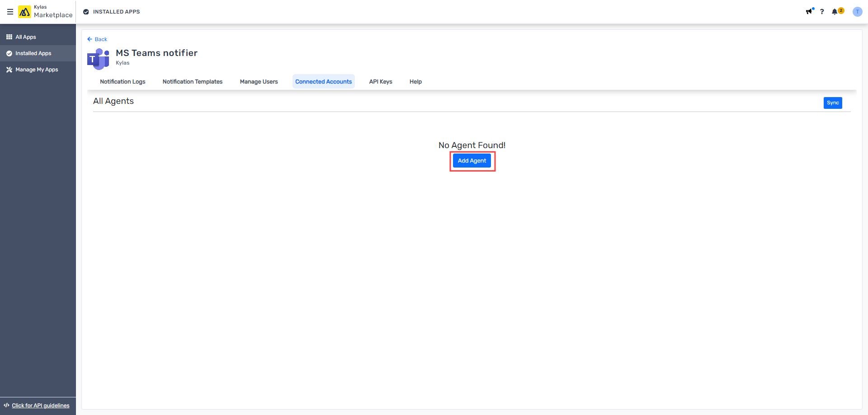Click the All Agents heading
The width and height of the screenshot is (868, 415).
pos(113,101)
